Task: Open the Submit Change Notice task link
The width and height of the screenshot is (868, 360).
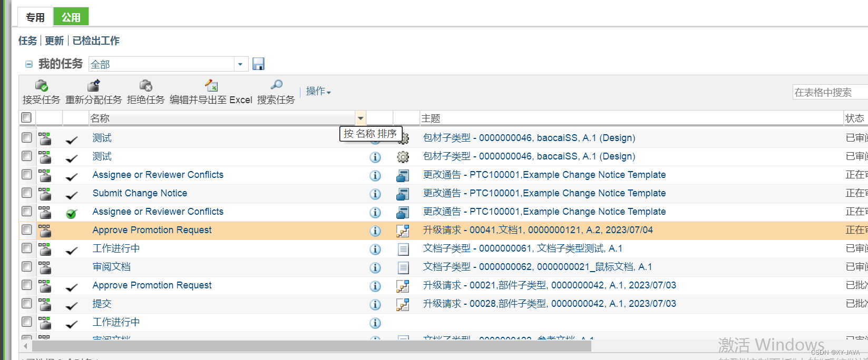Action: tap(140, 193)
